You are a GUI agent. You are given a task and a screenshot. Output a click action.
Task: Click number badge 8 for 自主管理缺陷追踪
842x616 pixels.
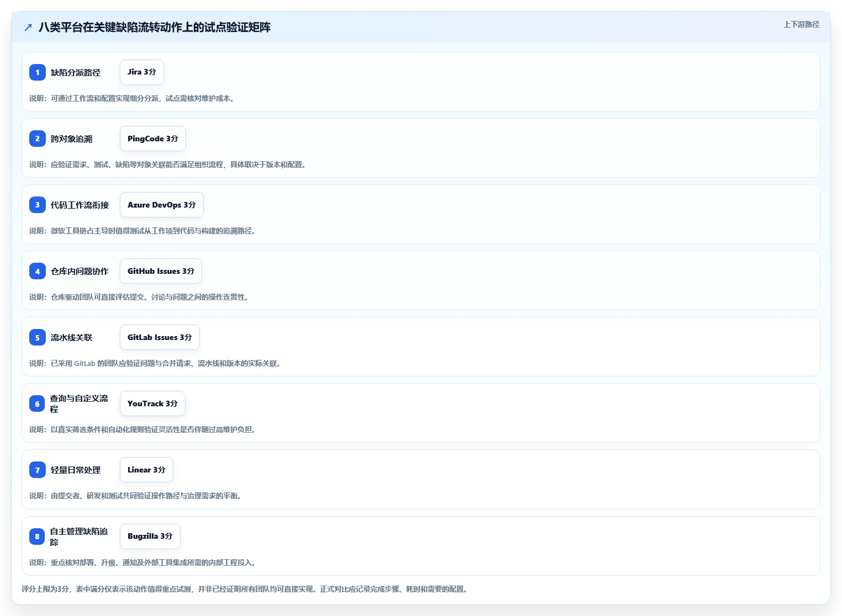click(x=37, y=537)
